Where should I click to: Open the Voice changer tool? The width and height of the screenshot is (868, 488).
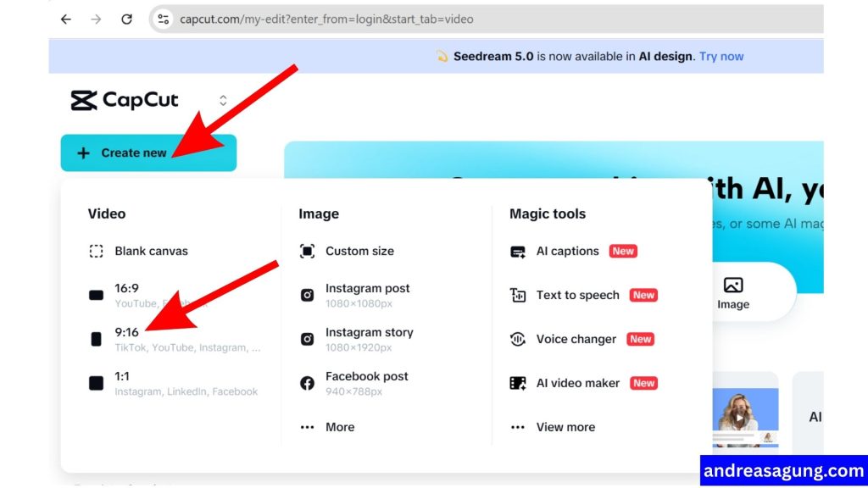[x=576, y=339]
